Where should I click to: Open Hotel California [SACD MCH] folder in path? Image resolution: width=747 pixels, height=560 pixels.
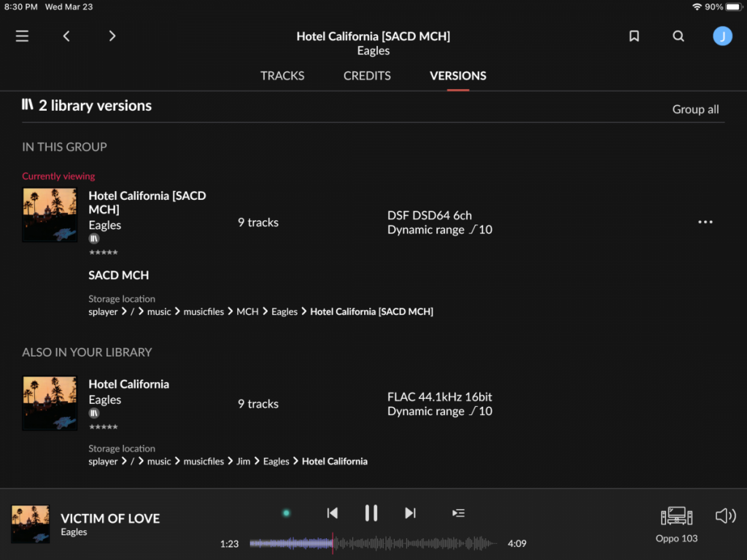click(371, 312)
